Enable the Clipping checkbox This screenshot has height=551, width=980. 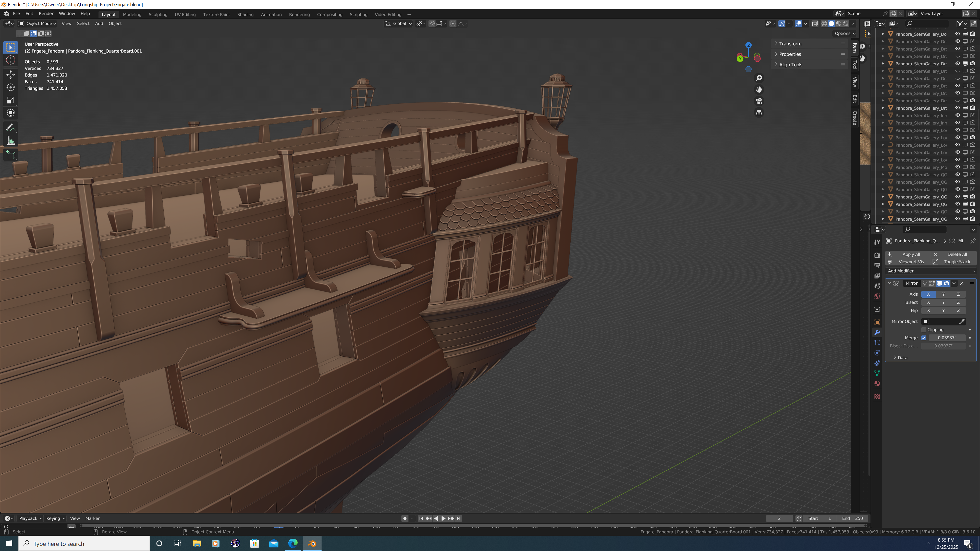(x=924, y=330)
